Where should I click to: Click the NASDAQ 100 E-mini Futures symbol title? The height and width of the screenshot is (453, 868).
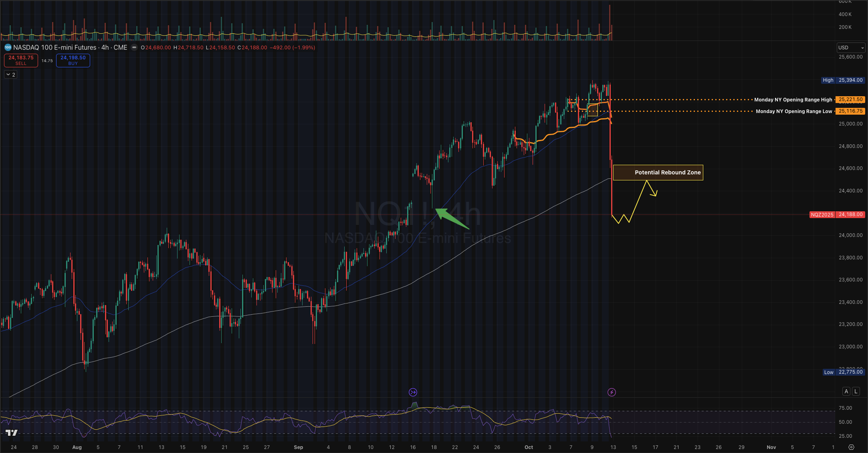coord(55,47)
